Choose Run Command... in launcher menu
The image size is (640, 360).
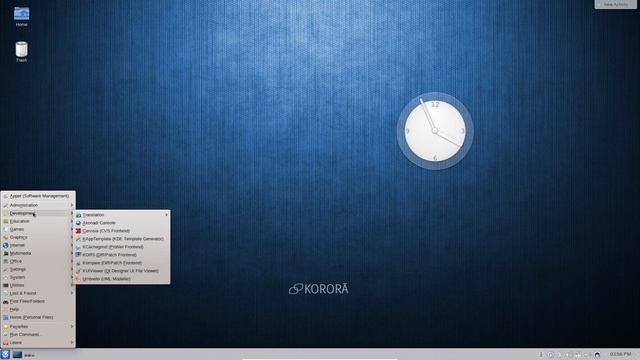(x=38, y=335)
